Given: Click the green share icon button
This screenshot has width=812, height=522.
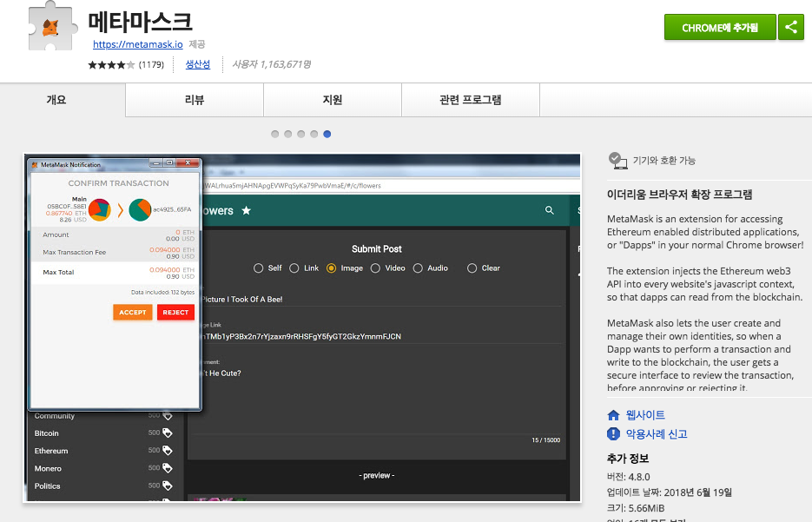Looking at the screenshot, I should click(791, 27).
